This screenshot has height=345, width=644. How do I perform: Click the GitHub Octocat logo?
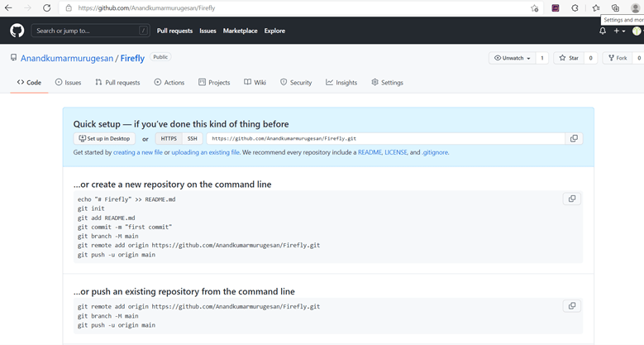coord(17,31)
